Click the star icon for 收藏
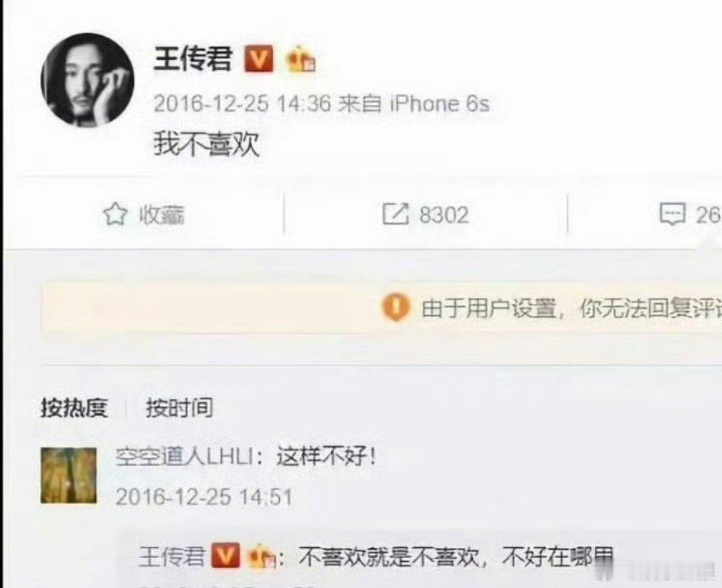 tap(114, 214)
